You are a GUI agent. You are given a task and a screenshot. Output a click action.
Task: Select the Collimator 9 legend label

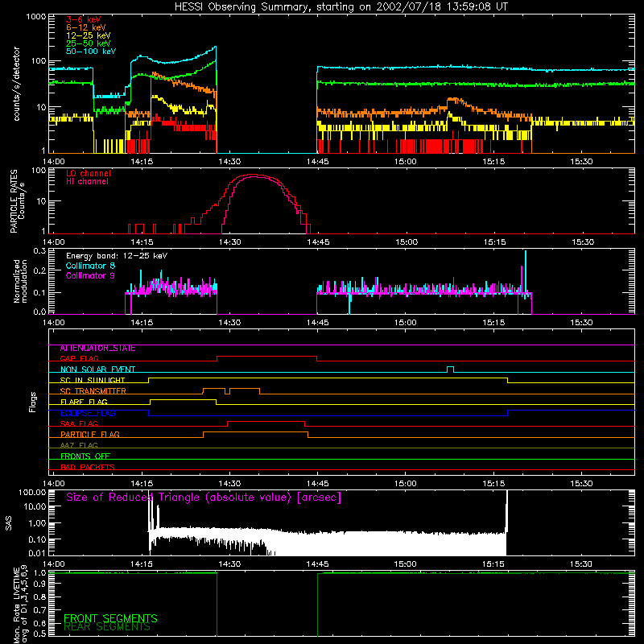(x=90, y=275)
